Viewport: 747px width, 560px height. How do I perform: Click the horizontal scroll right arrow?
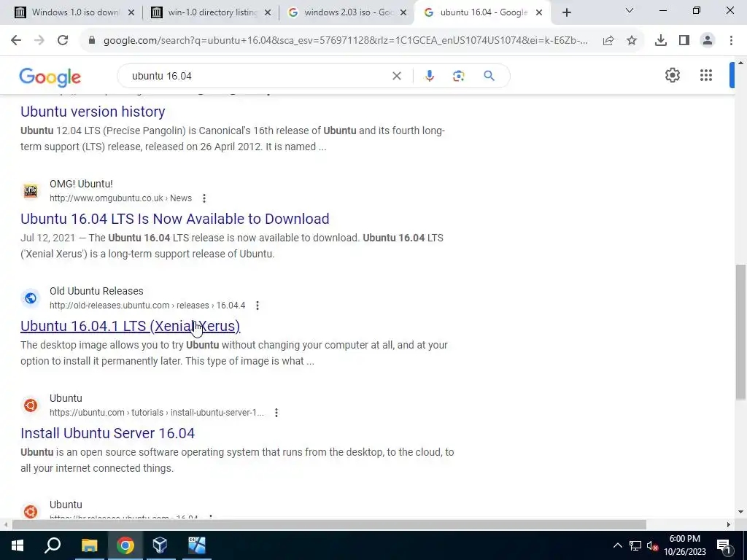click(729, 525)
